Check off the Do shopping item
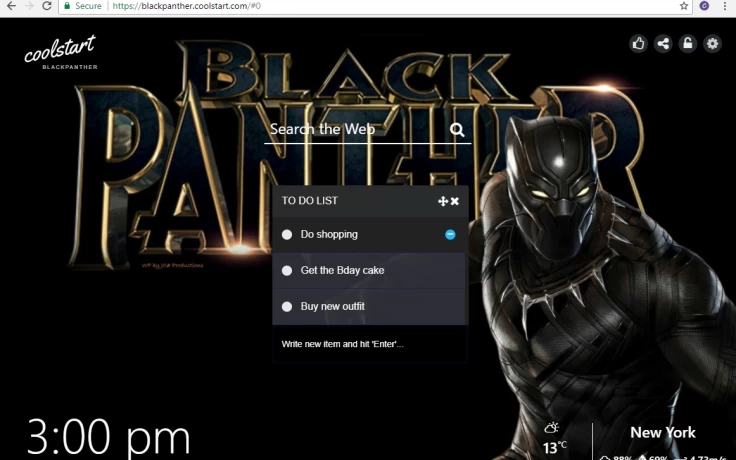Image resolution: width=736 pixels, height=460 pixels. coord(287,235)
